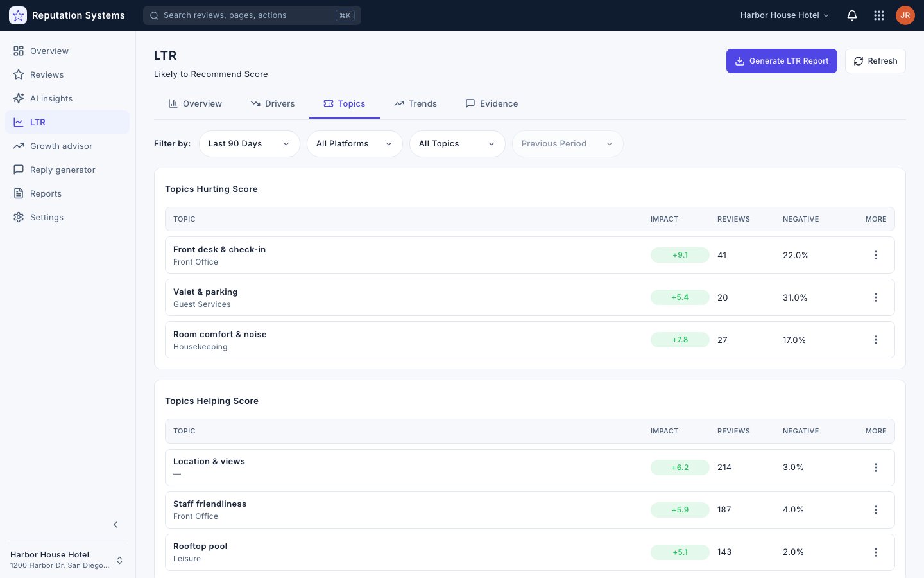Click the 214 reviews count
Viewport: 924px width, 578px height.
724,468
